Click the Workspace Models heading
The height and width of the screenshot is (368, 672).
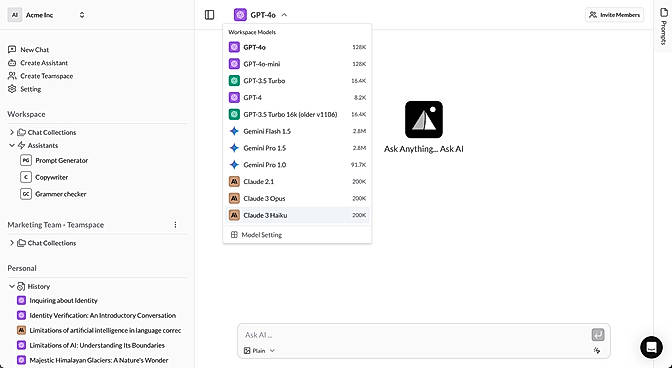click(252, 32)
